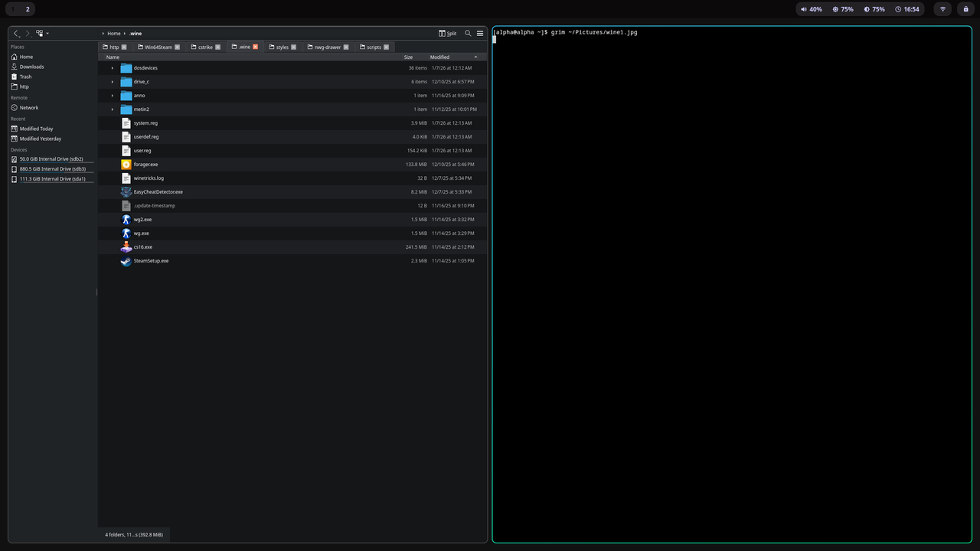Select userdef.reg file
Image resolution: width=980 pixels, height=551 pixels.
[146, 137]
